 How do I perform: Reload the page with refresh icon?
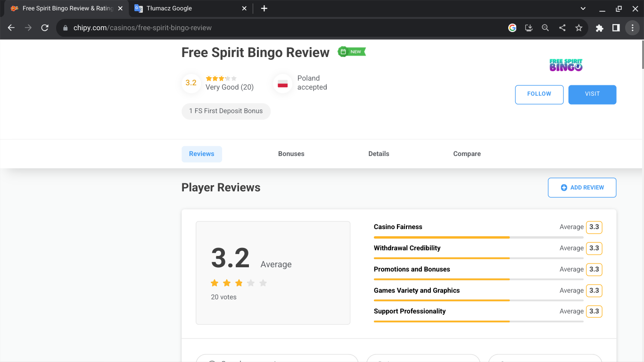[45, 28]
